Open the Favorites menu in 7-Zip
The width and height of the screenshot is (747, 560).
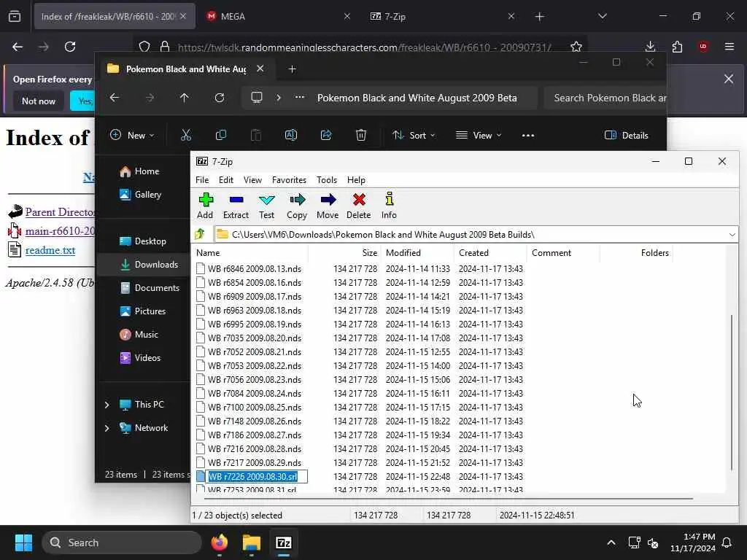pyautogui.click(x=289, y=180)
